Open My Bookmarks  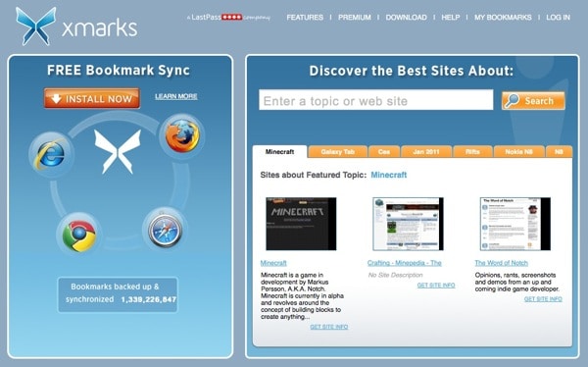point(503,18)
